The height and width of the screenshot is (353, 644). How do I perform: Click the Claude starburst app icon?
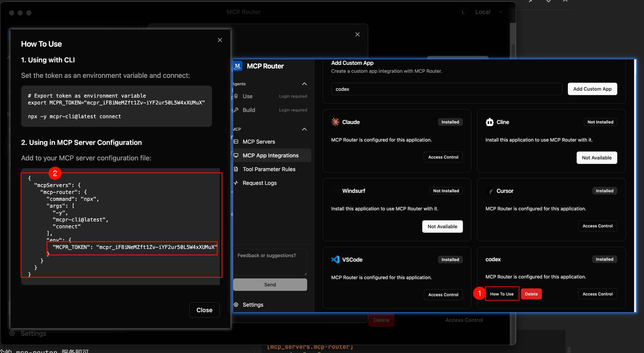point(335,122)
